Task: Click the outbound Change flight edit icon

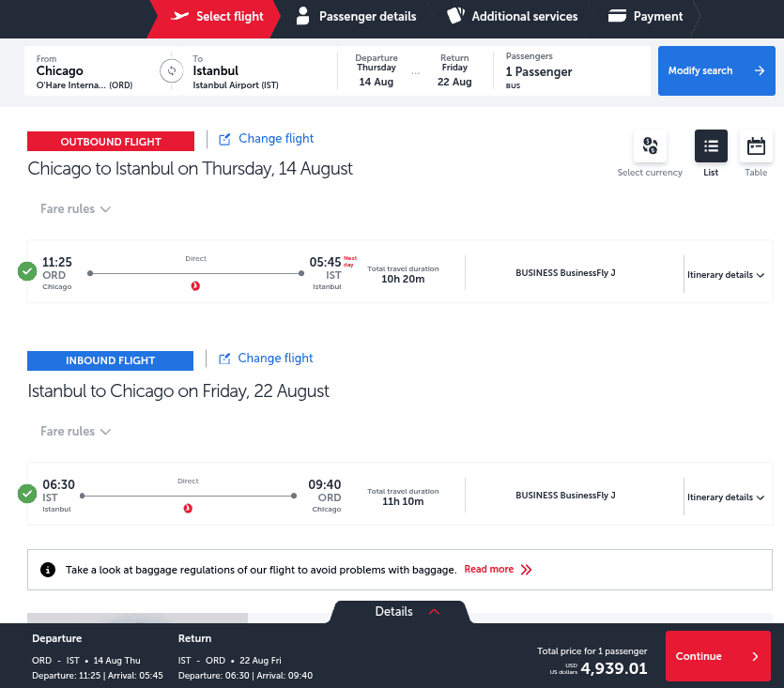Action: 224,139
